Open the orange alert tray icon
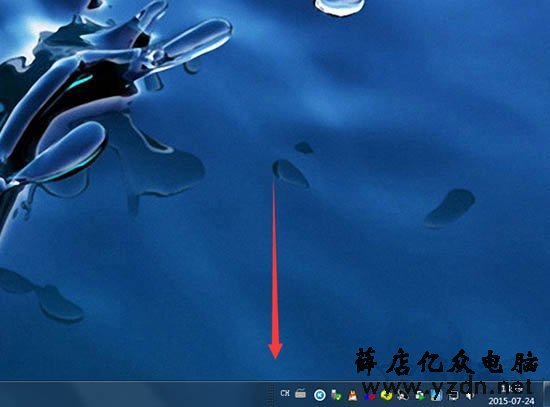Viewport: 550px width, 407px height. tap(353, 396)
